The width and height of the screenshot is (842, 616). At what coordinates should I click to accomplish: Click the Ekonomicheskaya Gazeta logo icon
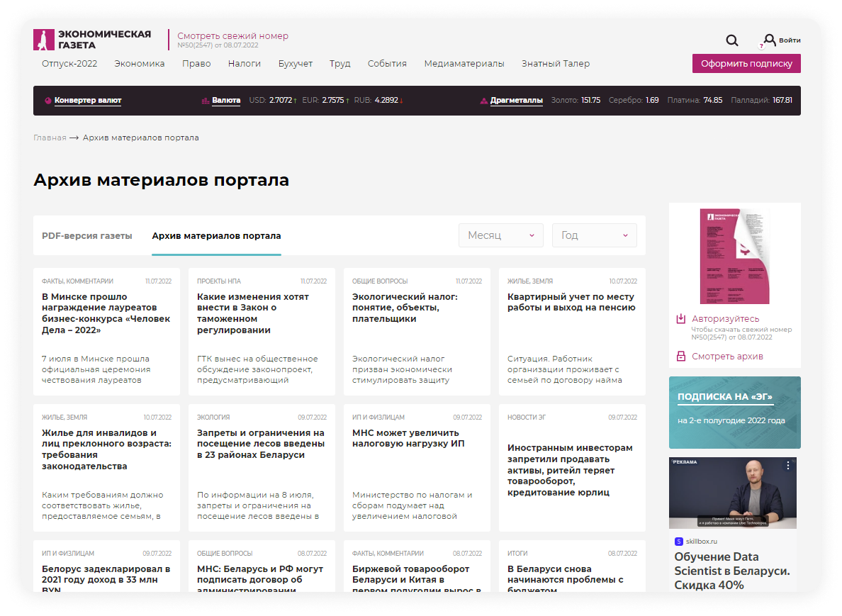click(x=44, y=40)
